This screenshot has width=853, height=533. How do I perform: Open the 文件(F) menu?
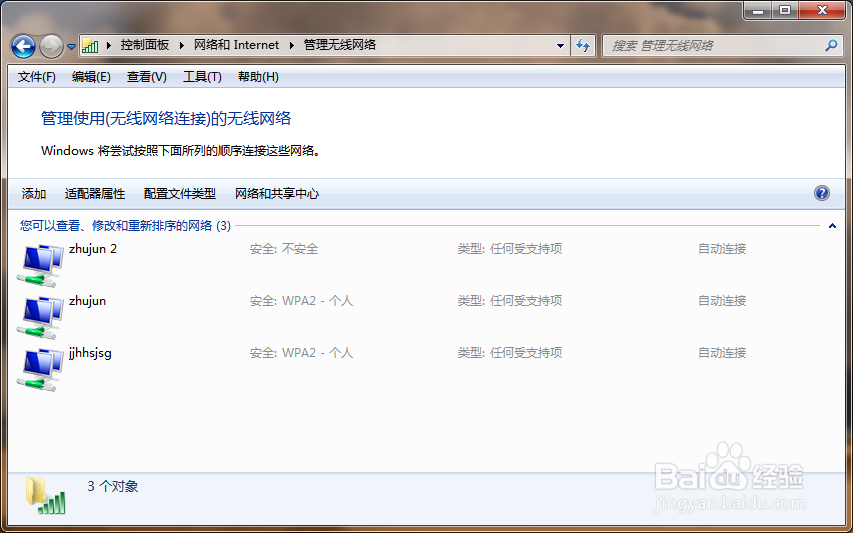click(x=36, y=77)
